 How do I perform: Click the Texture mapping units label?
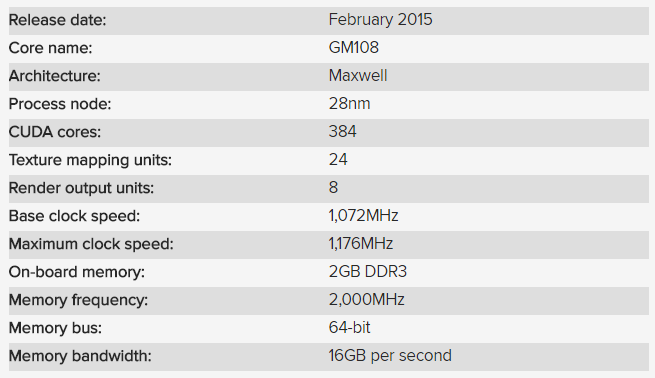coord(90,160)
